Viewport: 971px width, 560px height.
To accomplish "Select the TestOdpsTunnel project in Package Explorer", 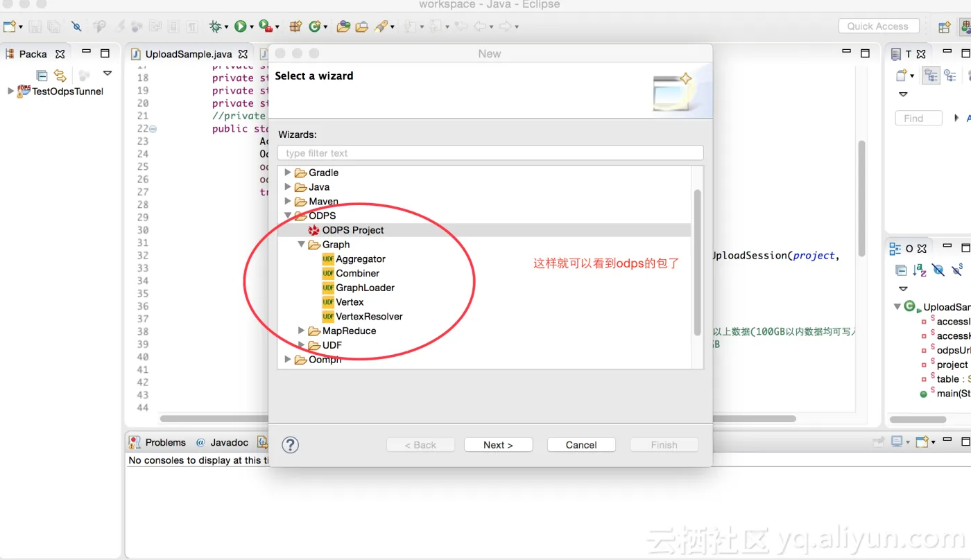I will [67, 91].
